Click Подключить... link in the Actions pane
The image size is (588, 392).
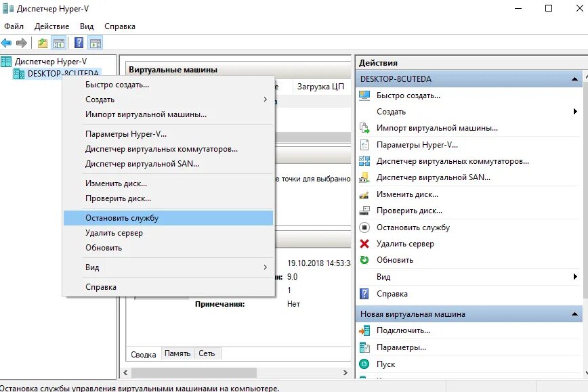tap(404, 330)
